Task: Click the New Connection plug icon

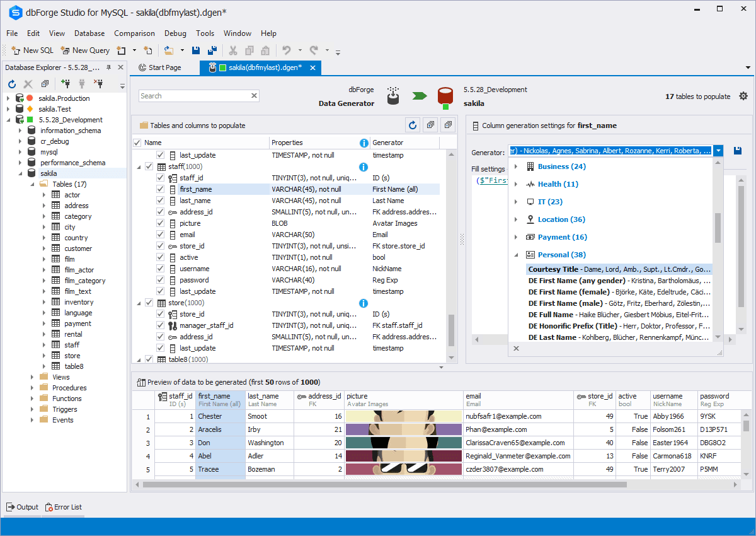Action: 66,84
